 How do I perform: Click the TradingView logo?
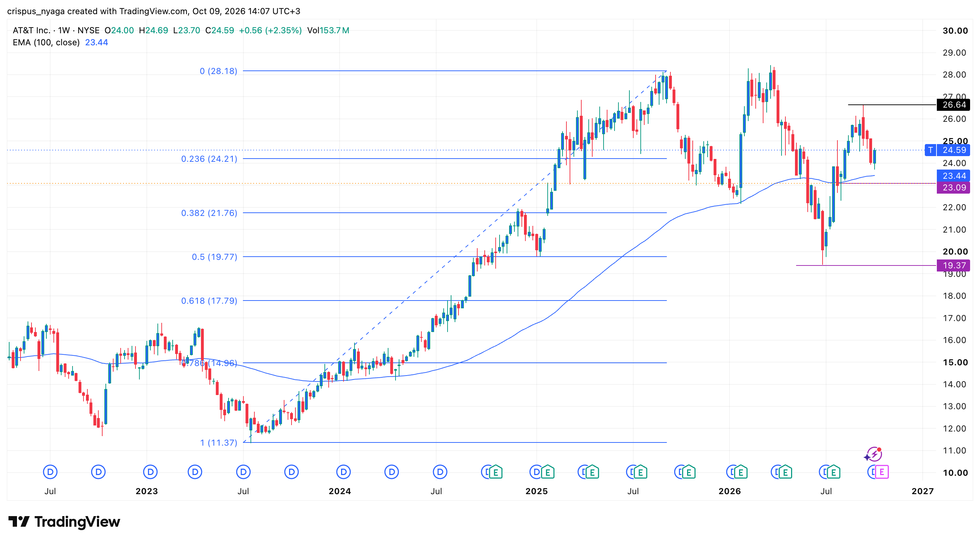click(64, 522)
